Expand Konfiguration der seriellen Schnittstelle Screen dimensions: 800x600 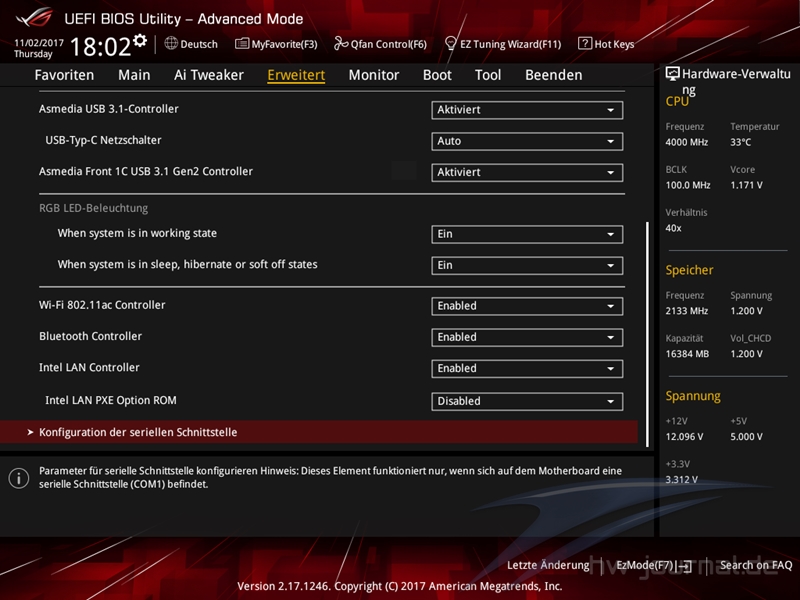pos(319,432)
